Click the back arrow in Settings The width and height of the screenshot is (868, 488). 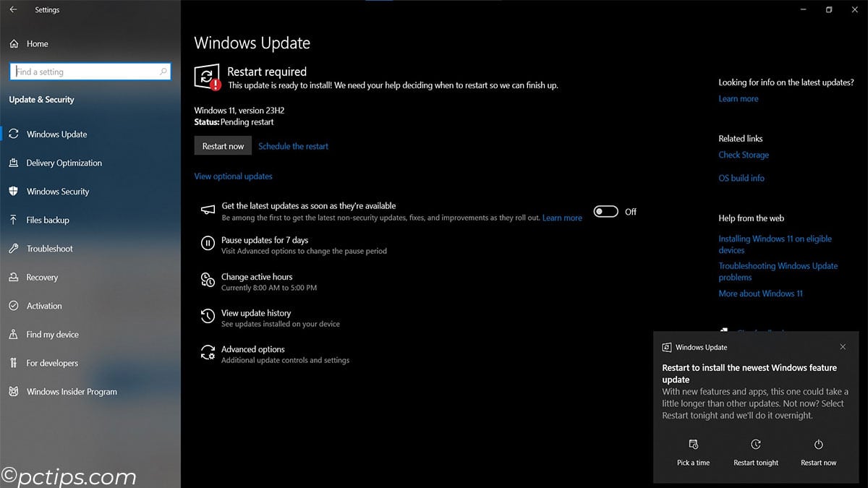13,10
